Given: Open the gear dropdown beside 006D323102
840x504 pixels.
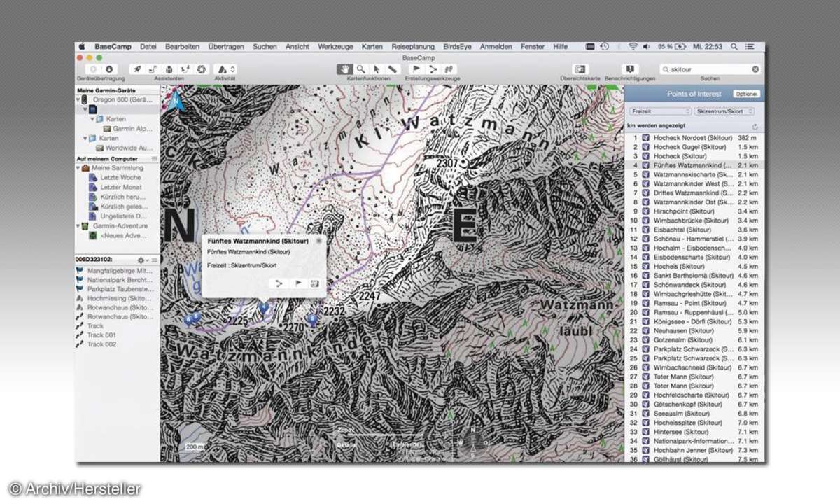Looking at the screenshot, I should 142,260.
